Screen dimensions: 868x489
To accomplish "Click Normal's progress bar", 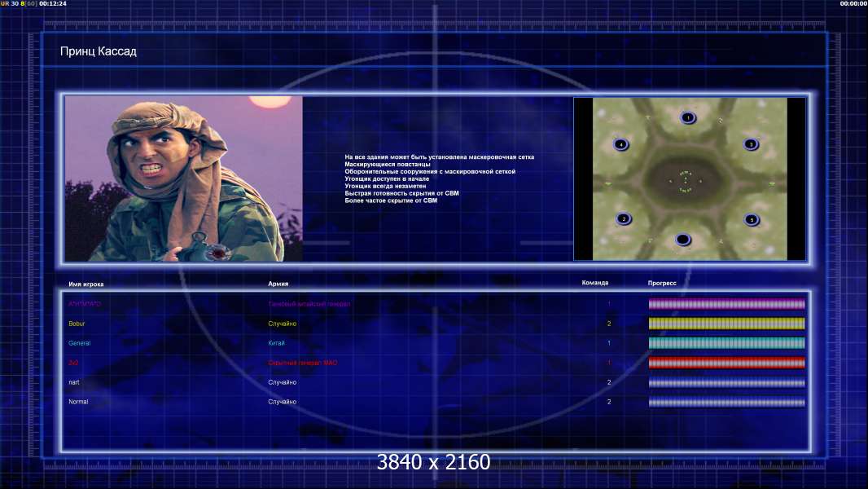I will [x=726, y=402].
